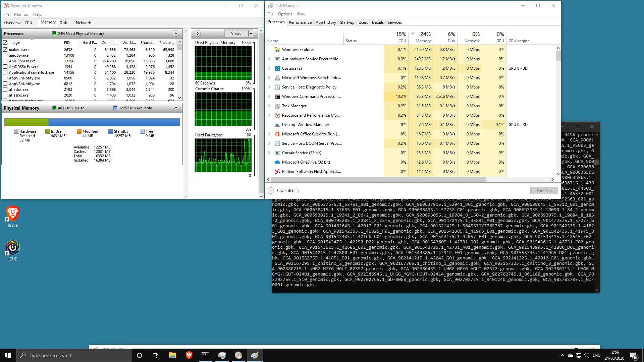Click the Microsoft Windows Search Indexer icon

[x=277, y=78]
